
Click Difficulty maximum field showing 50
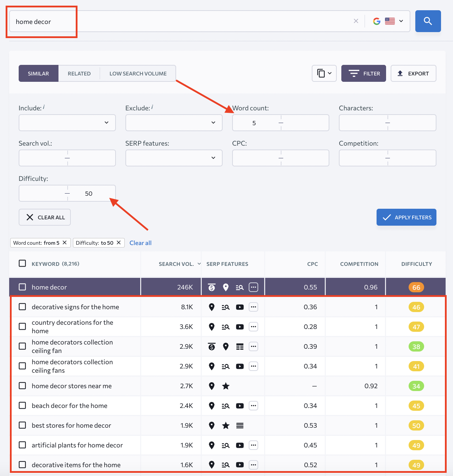click(x=91, y=193)
